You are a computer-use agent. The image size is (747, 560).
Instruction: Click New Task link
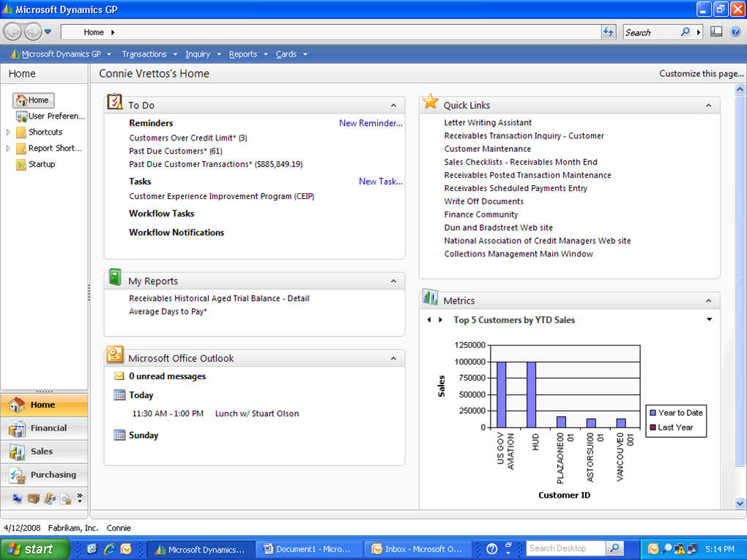point(381,182)
